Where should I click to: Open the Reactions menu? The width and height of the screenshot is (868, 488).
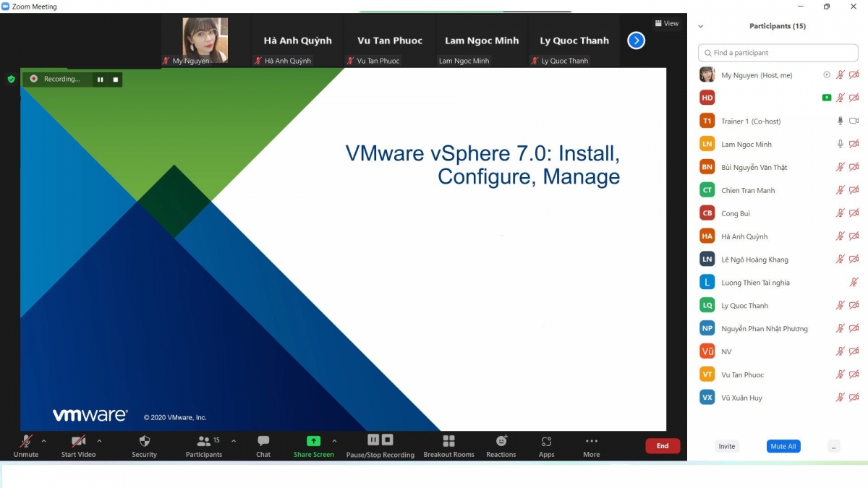coord(501,445)
